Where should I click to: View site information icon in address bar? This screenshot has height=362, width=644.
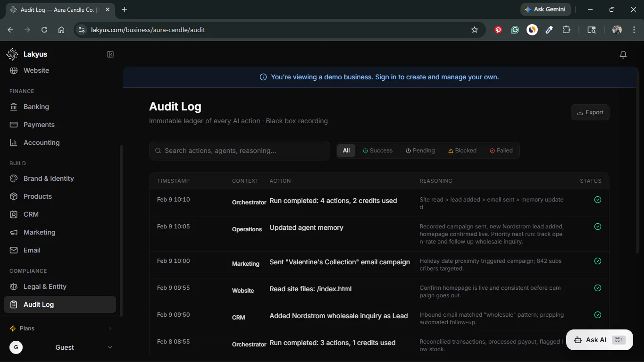tap(82, 30)
